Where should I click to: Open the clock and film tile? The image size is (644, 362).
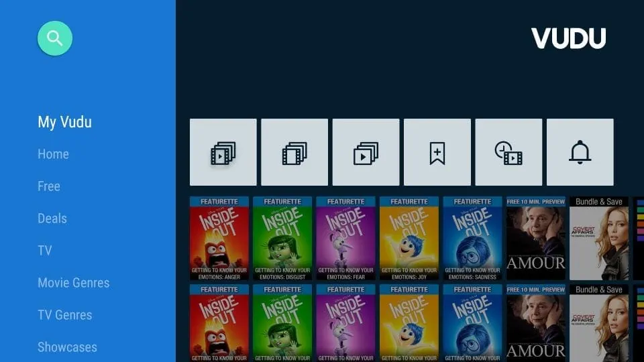tap(508, 152)
